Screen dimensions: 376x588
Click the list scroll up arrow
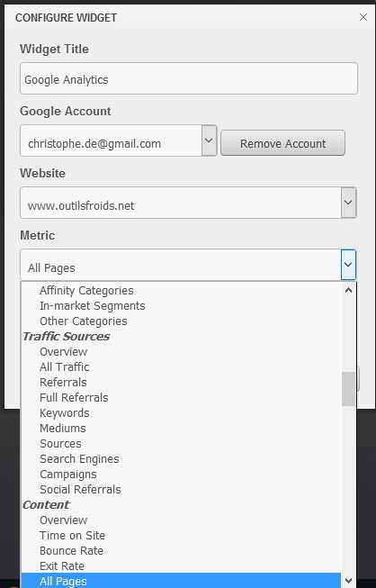click(x=348, y=290)
